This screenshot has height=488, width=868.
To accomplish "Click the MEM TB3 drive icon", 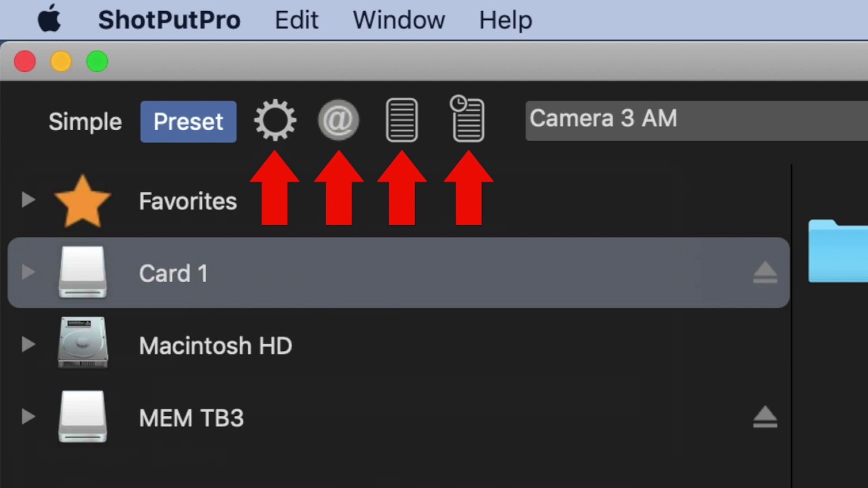I will pos(82,416).
